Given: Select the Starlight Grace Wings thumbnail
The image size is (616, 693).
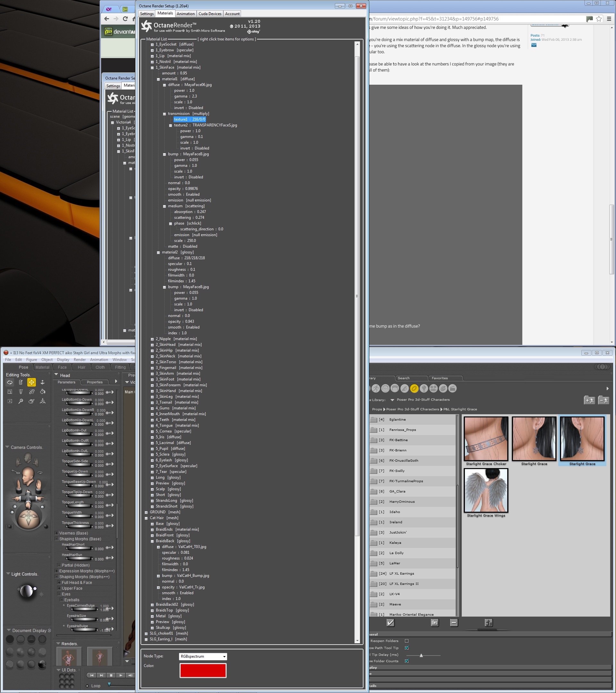Looking at the screenshot, I should coord(486,491).
